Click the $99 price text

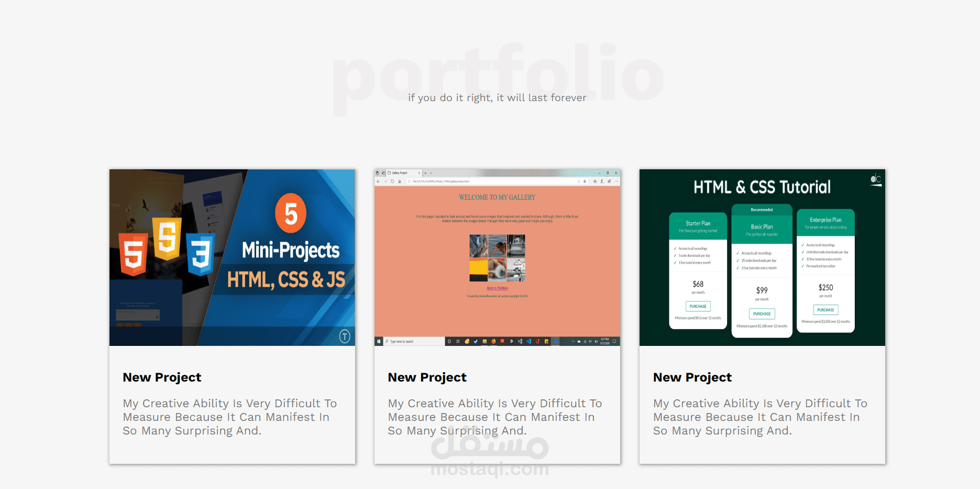point(762,290)
